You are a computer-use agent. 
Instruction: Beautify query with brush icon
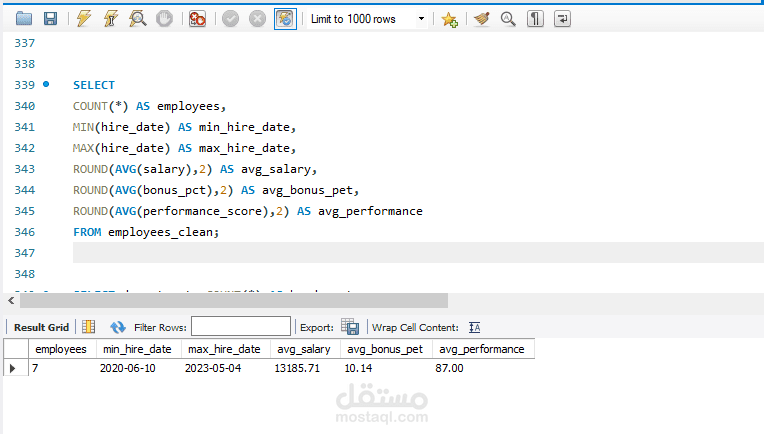pyautogui.click(x=481, y=19)
